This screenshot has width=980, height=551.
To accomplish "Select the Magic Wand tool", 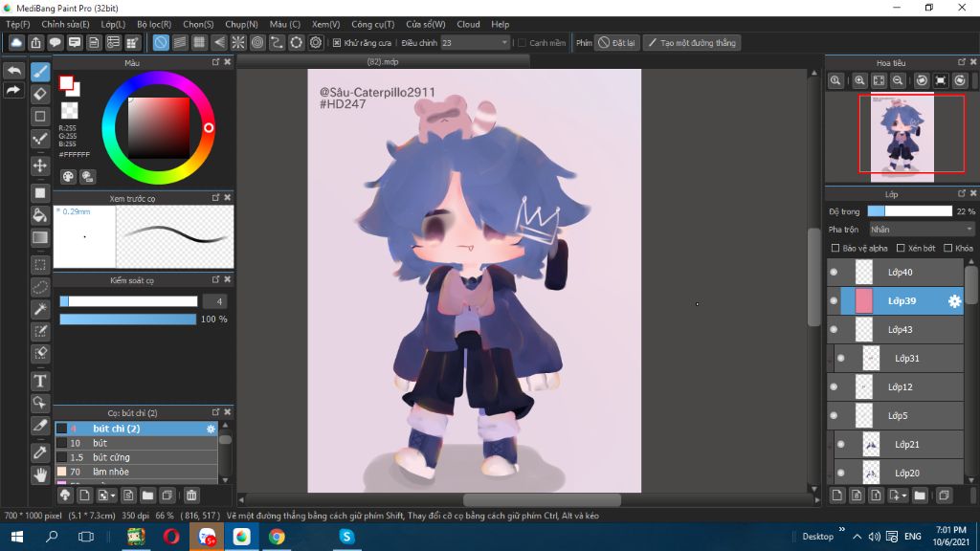I will click(x=40, y=309).
